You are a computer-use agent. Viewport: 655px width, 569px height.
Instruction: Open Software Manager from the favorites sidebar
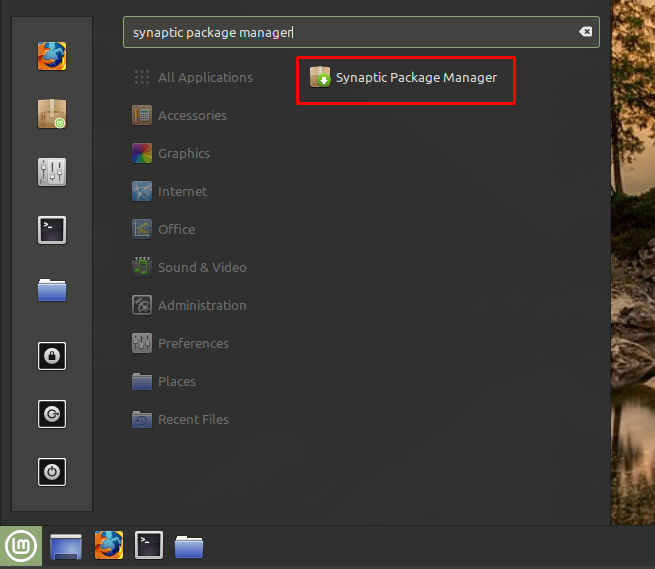52,114
